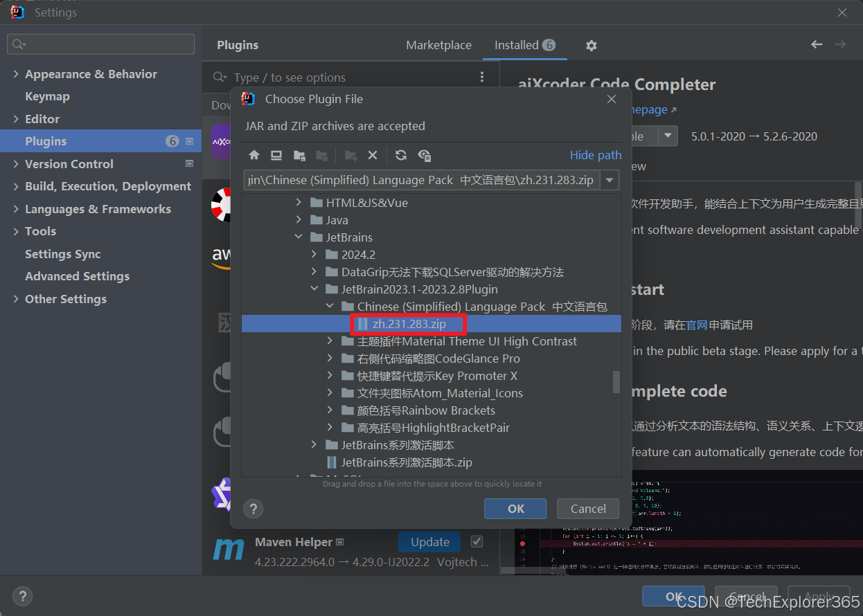
Task: Select 文件夹图标Atom_Material_Icons folder
Action: pos(440,393)
